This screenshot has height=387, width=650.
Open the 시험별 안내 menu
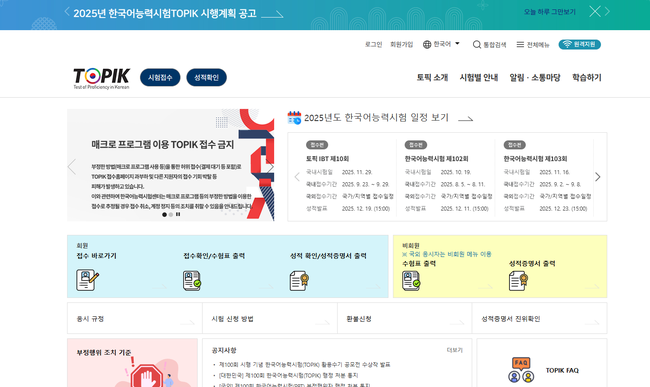pos(479,77)
